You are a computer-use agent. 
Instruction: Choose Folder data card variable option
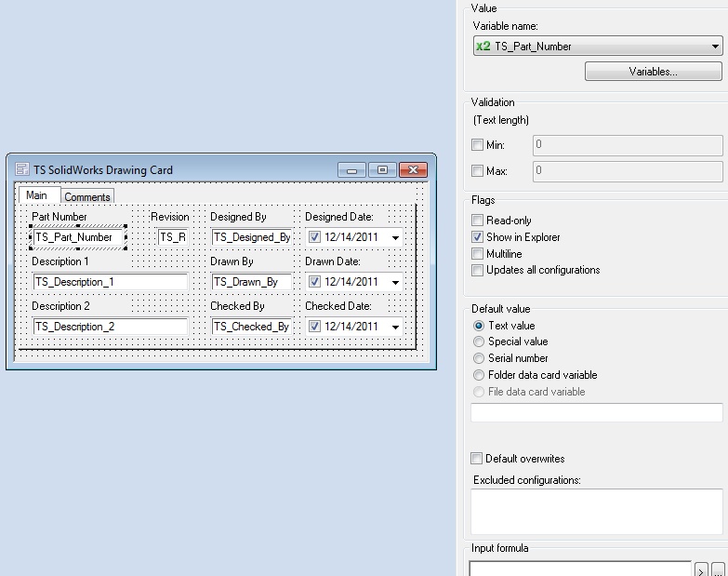(x=479, y=375)
